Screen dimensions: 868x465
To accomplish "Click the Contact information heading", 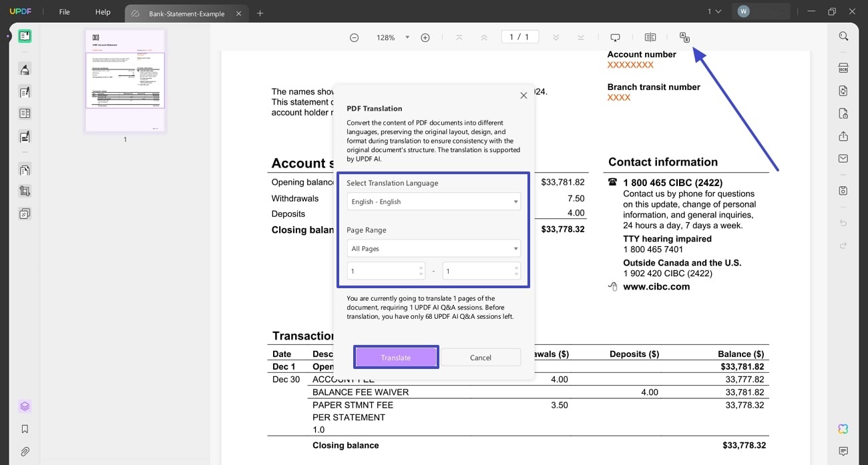I will click(663, 162).
